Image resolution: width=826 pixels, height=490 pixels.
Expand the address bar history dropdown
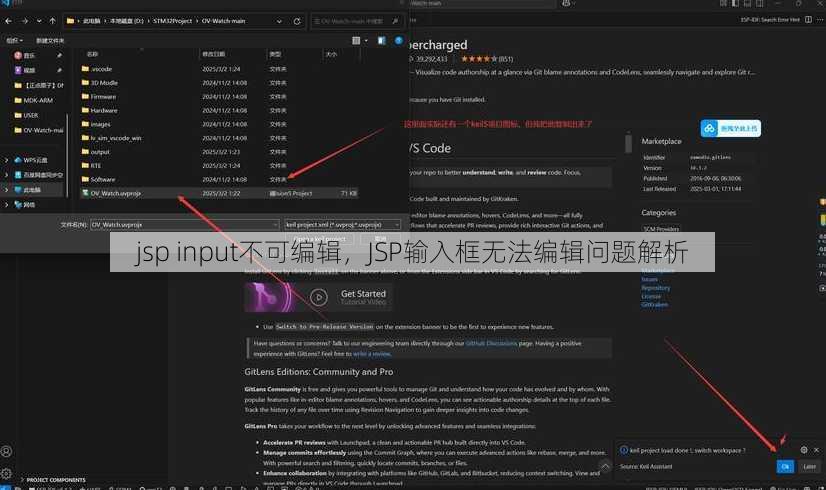coord(279,22)
